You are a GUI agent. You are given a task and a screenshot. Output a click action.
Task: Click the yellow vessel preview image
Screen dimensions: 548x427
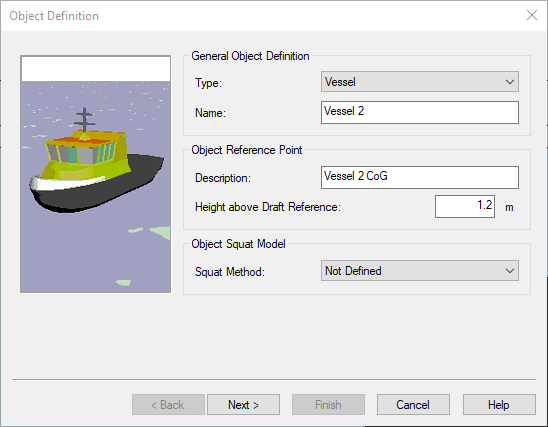point(96,174)
